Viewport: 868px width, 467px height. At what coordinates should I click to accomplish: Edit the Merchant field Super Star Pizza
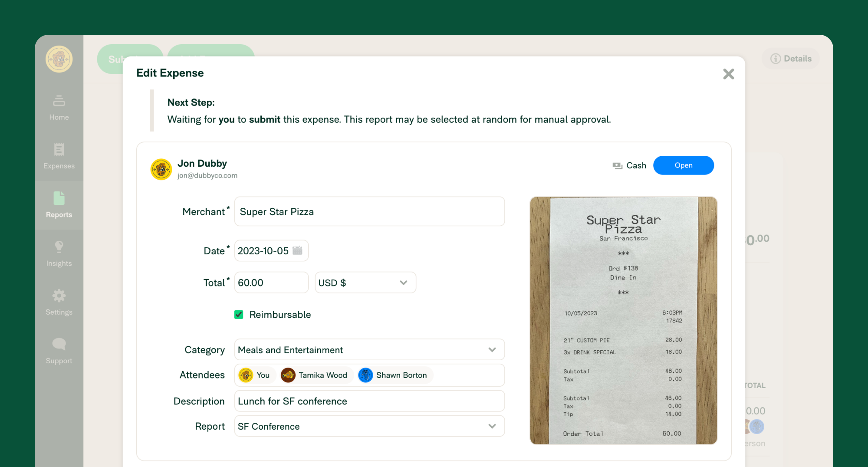click(x=369, y=211)
